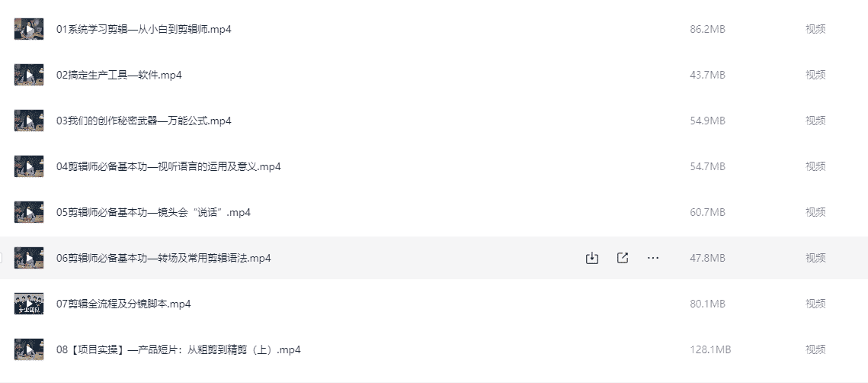The height and width of the screenshot is (383, 868).
Task: Click the video thumbnail of file 02
Action: click(x=29, y=75)
